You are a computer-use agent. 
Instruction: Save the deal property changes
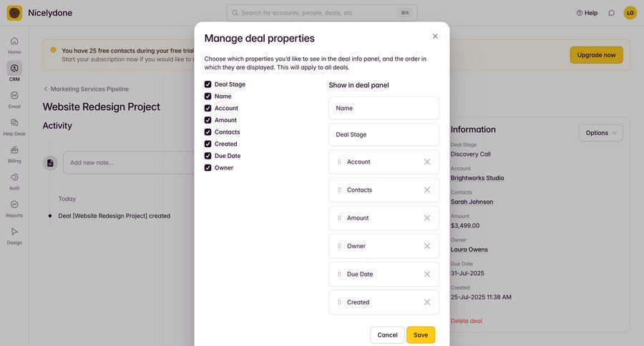coord(421,335)
